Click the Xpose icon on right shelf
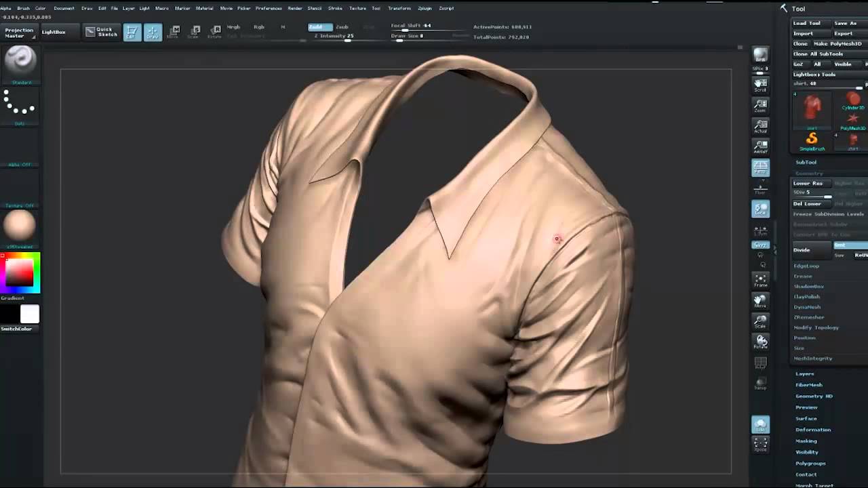This screenshot has height=488, width=868. tap(760, 445)
